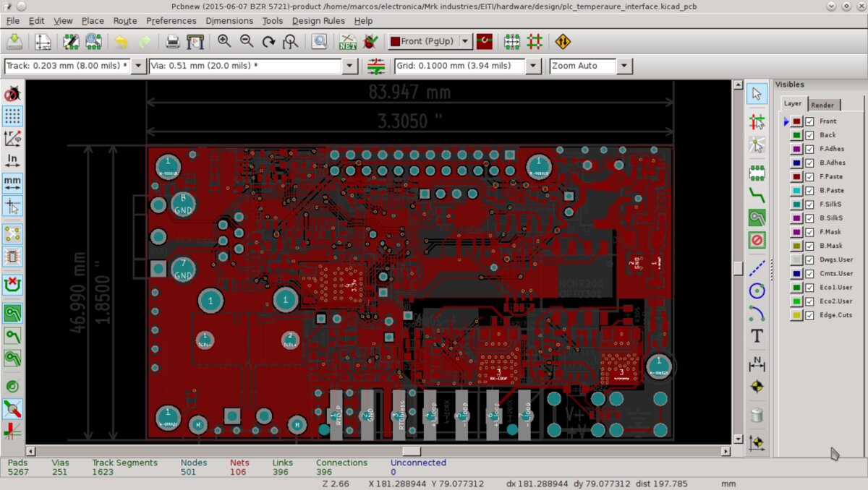Switch to the Render tab
Screen dimensions: 868x490
(x=822, y=105)
